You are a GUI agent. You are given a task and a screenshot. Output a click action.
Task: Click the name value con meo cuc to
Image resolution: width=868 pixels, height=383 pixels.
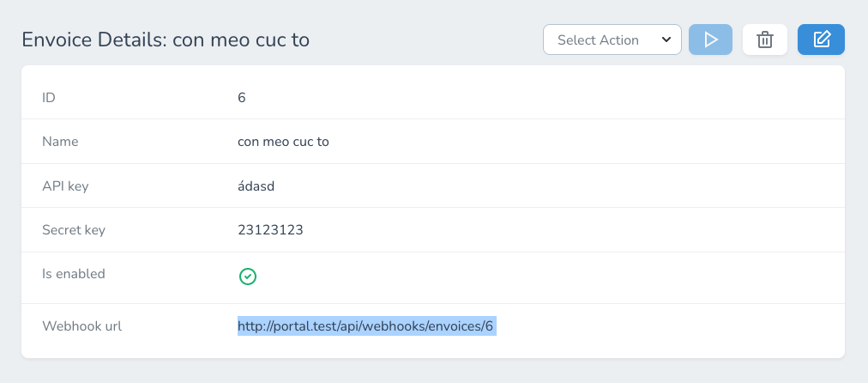tap(283, 142)
